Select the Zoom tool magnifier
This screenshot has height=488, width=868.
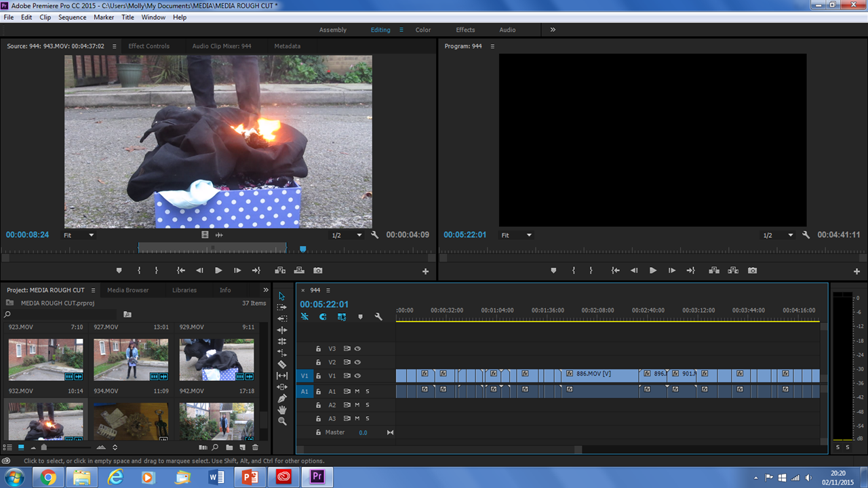coord(282,421)
